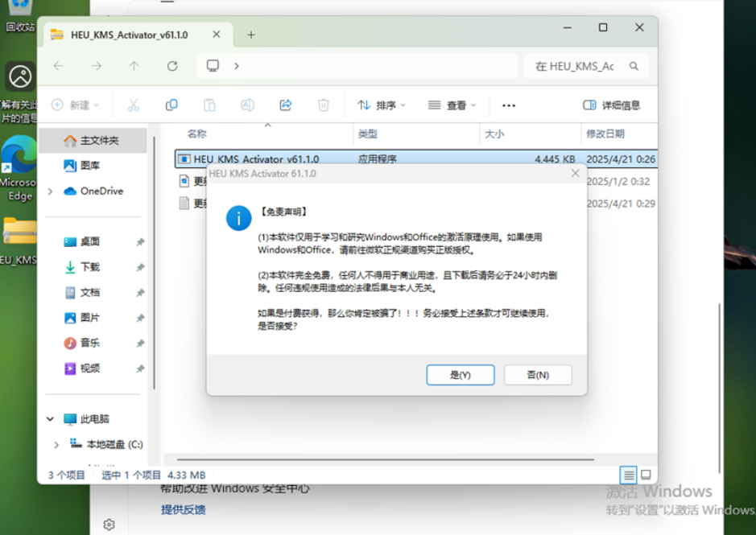Click the Share icon in toolbar

[286, 105]
